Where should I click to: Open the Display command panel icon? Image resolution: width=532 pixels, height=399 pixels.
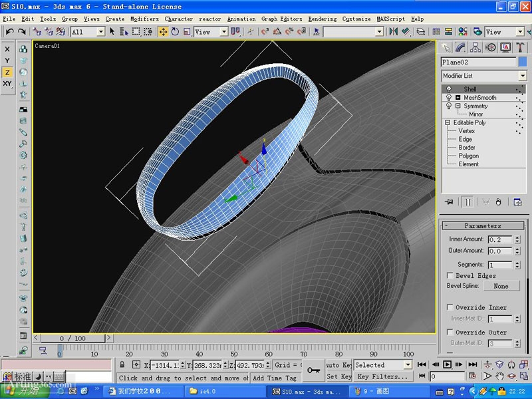[x=505, y=47]
